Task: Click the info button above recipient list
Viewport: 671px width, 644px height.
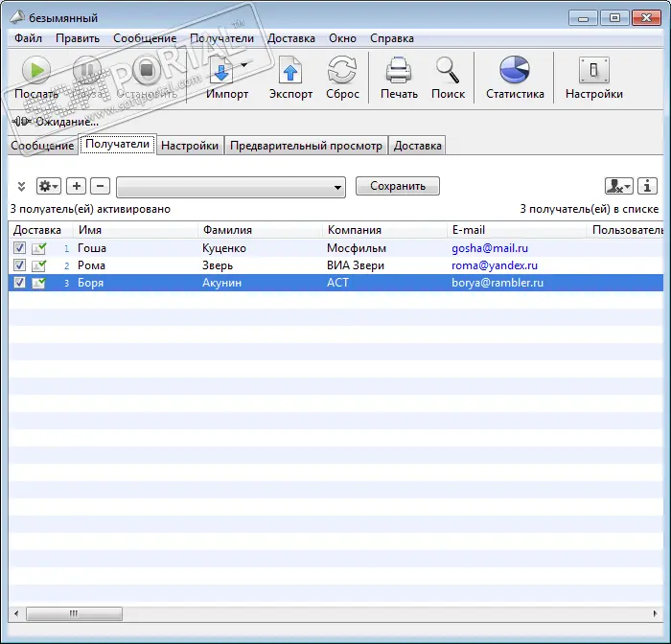Action: click(x=648, y=186)
